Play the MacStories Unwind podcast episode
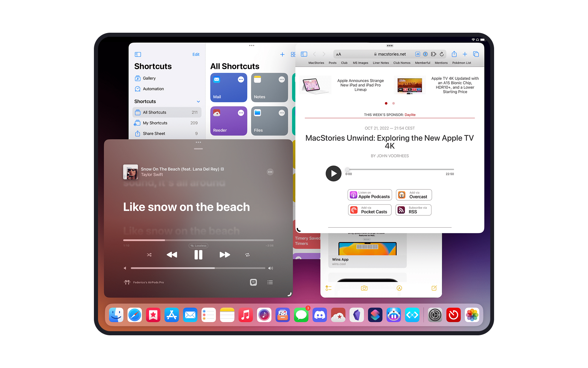The height and width of the screenshot is (368, 588). pyautogui.click(x=333, y=173)
